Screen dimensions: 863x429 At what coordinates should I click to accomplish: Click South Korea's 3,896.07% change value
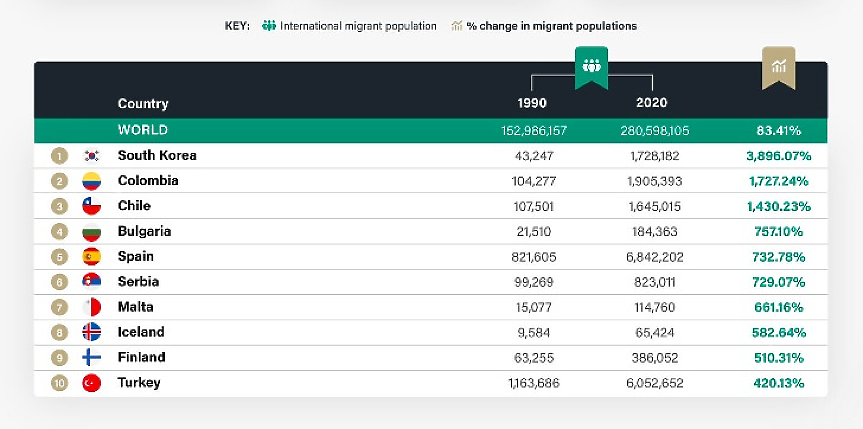778,156
